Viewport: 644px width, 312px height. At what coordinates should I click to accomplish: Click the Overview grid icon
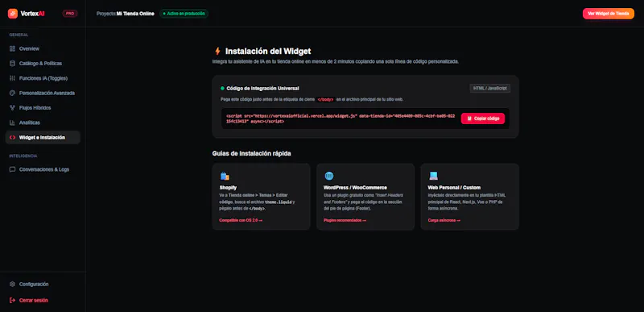12,48
